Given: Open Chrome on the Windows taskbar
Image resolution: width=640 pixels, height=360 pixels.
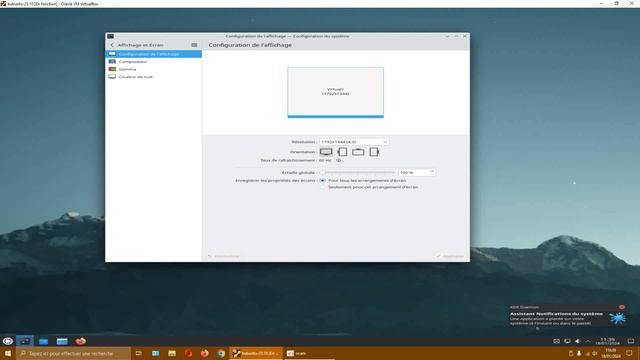Looking at the screenshot, I should click(221, 353).
